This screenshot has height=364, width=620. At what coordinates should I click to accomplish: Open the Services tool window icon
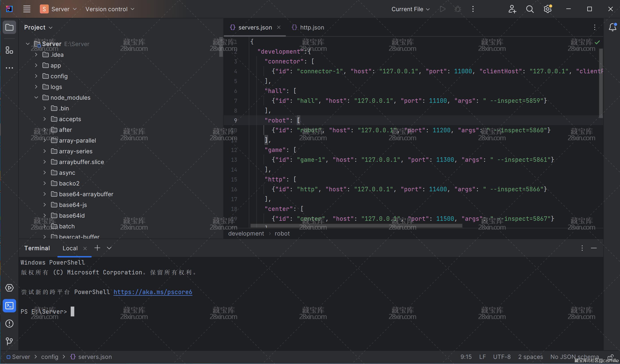[9, 288]
